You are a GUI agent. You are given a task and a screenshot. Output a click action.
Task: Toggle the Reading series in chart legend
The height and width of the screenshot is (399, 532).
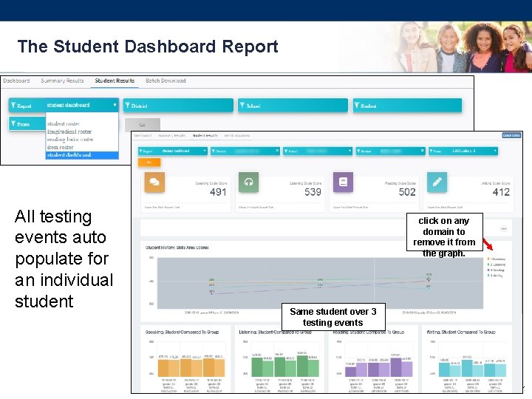(x=496, y=270)
